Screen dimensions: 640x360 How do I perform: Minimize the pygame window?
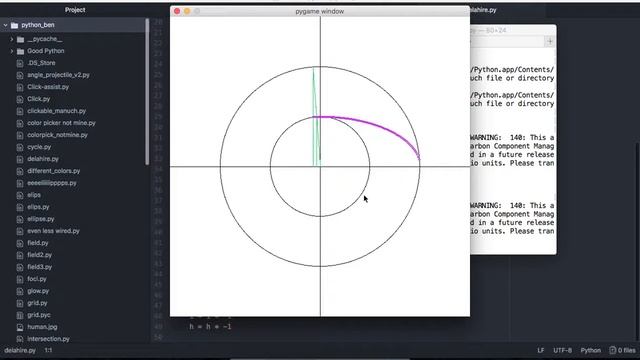(187, 11)
